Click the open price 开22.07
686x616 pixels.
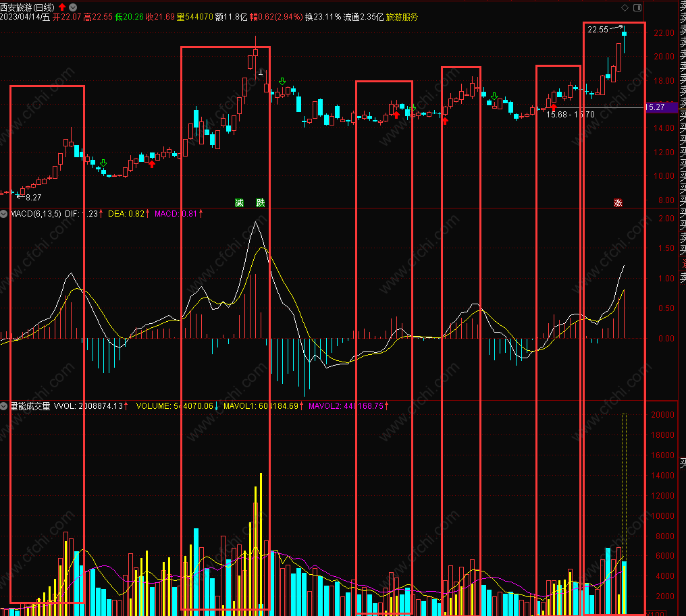(x=67, y=17)
